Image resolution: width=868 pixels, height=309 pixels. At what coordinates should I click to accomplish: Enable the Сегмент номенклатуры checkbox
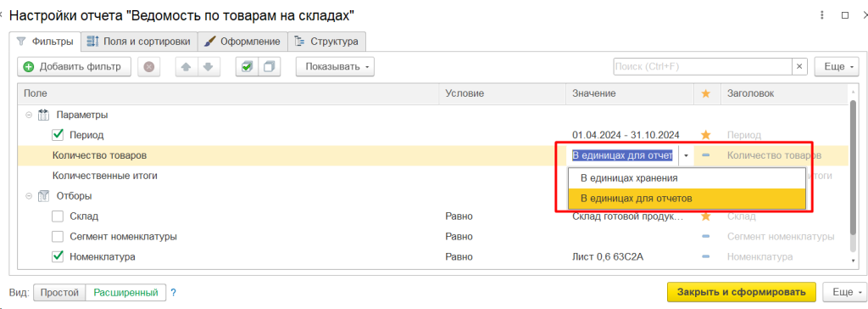[x=58, y=237]
